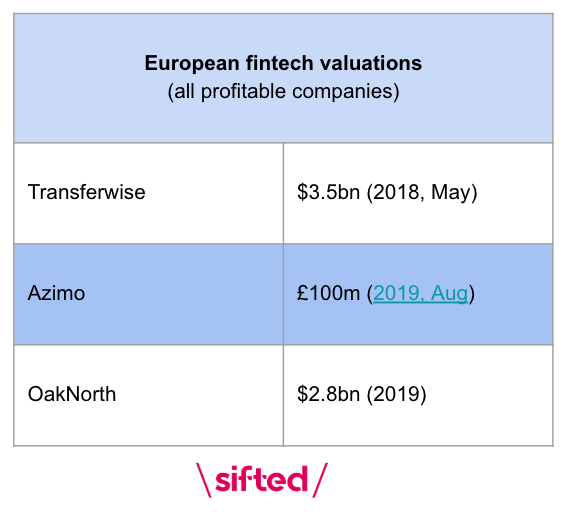Open the "2019, Aug" hyperlink
This screenshot has height=512, width=568.
coord(420,294)
